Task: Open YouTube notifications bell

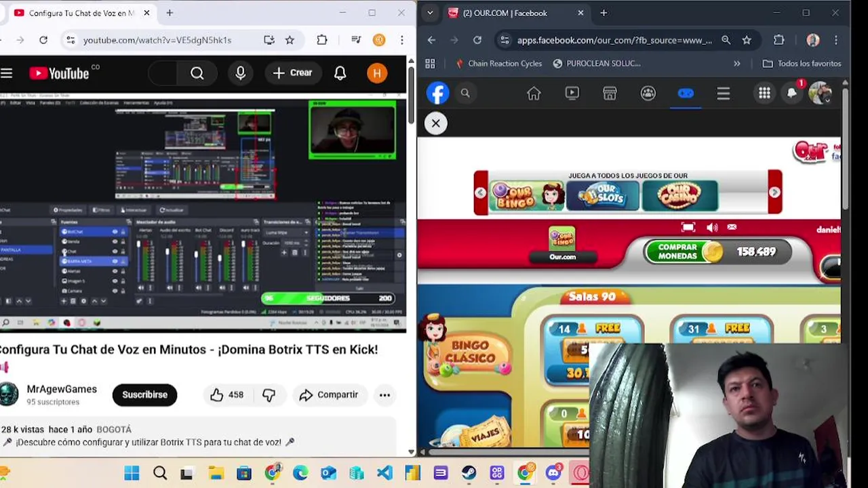Action: 340,73
